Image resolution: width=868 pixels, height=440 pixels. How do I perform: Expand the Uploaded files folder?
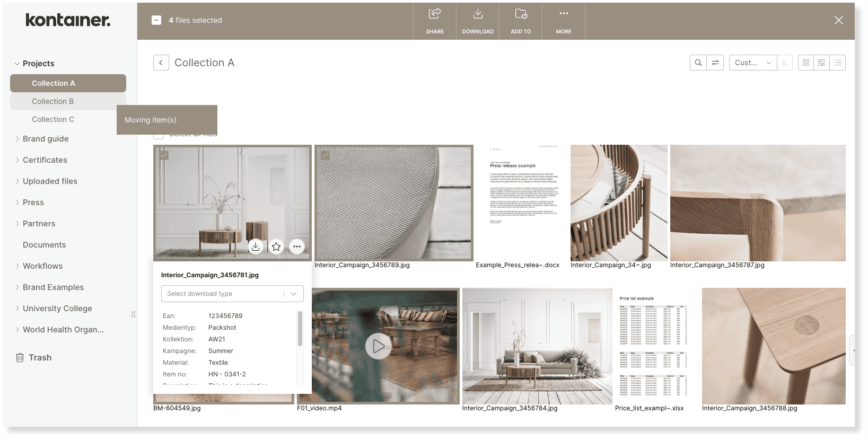tap(17, 181)
